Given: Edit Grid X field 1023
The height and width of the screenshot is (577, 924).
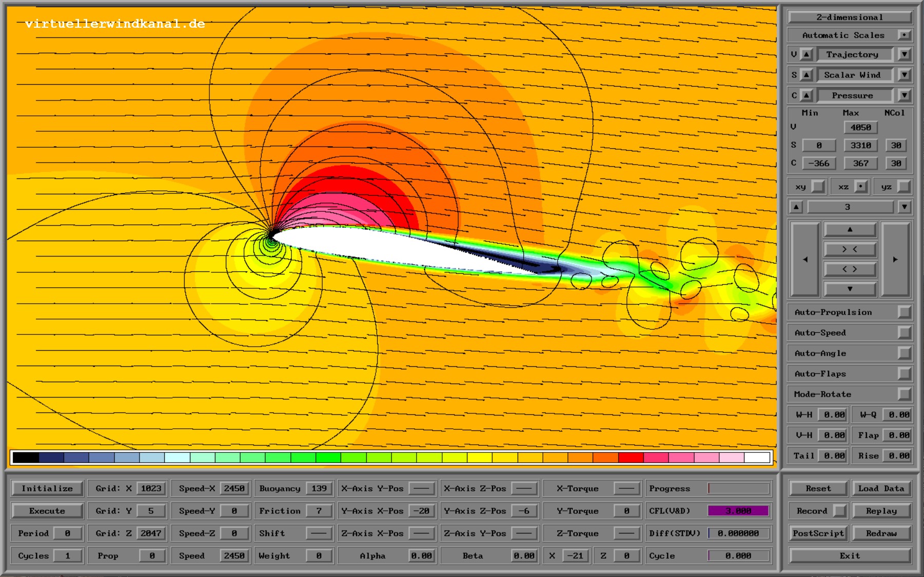Looking at the screenshot, I should [151, 488].
